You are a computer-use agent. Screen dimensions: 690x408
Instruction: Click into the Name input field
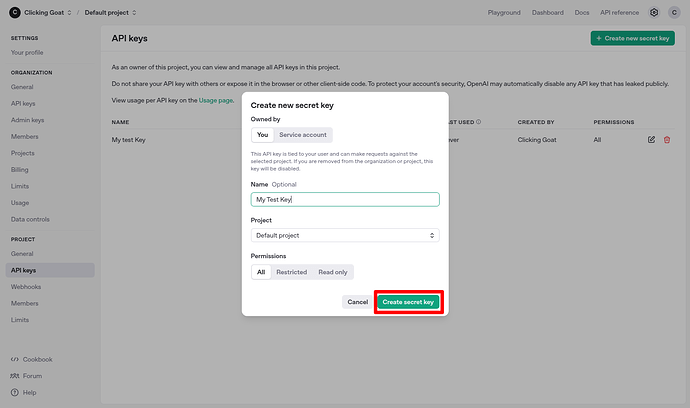tap(345, 199)
